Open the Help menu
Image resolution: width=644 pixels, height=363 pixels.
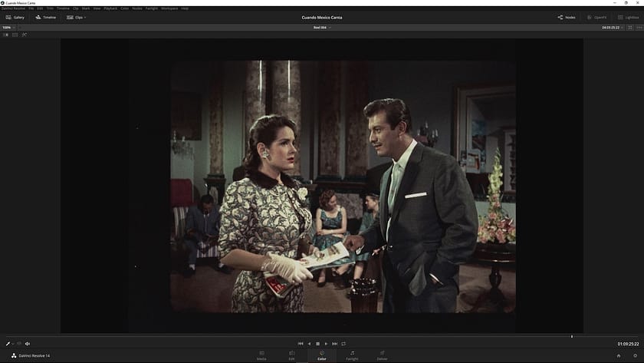click(185, 8)
